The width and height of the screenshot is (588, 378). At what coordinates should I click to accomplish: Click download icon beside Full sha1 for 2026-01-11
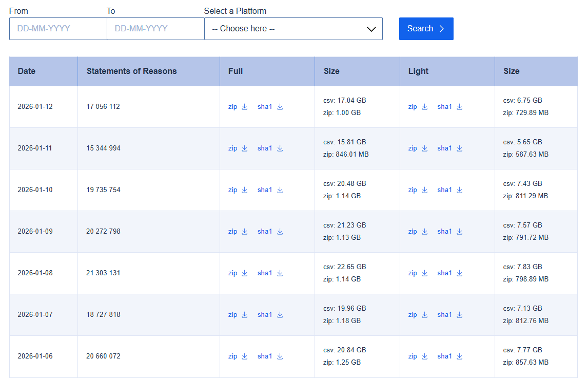(x=280, y=148)
